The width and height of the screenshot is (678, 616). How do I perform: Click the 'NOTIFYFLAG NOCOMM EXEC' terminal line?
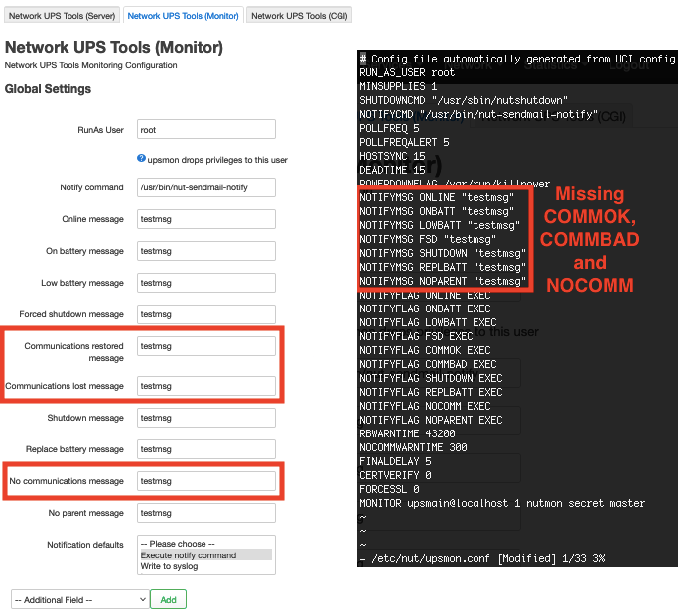tap(425, 406)
